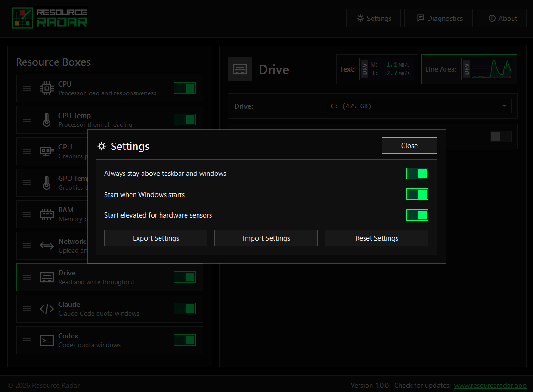The height and width of the screenshot is (392, 533).
Task: Click Export Settings button
Action: pos(155,238)
